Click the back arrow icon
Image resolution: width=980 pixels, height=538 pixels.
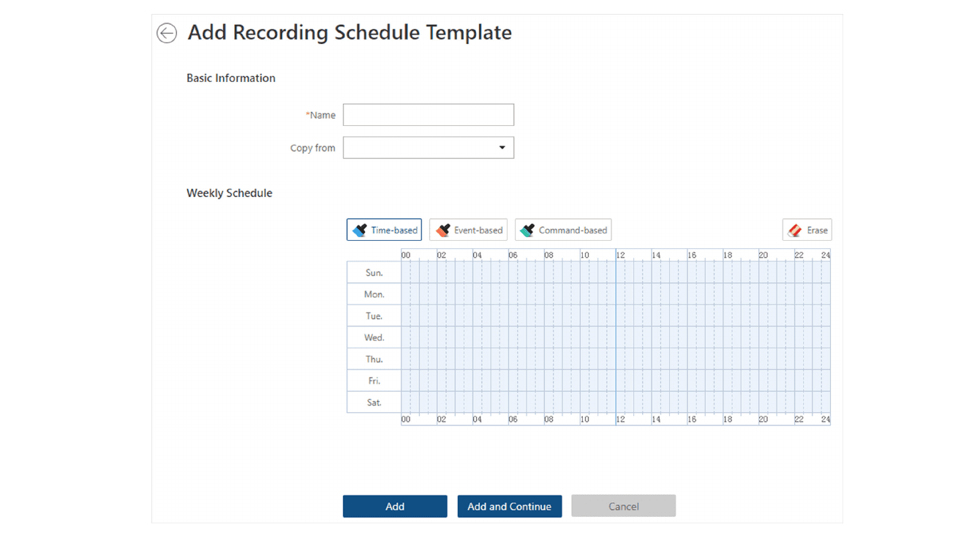(167, 33)
